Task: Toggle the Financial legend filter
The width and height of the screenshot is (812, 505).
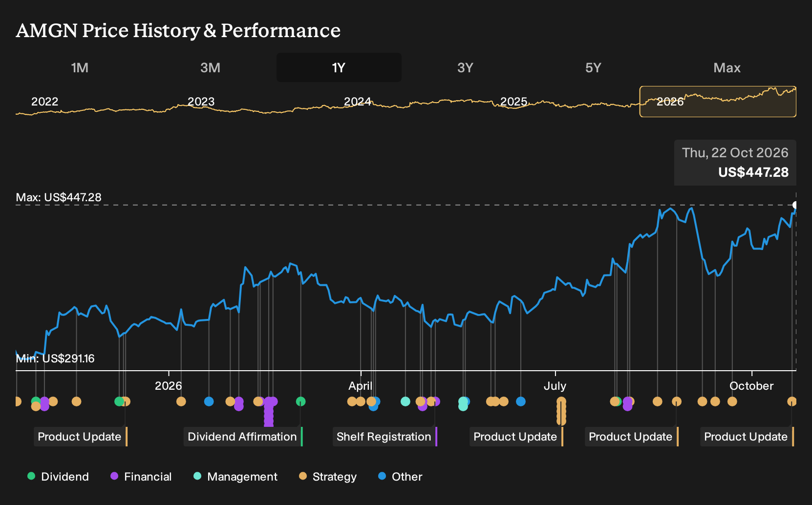Action: click(x=141, y=477)
